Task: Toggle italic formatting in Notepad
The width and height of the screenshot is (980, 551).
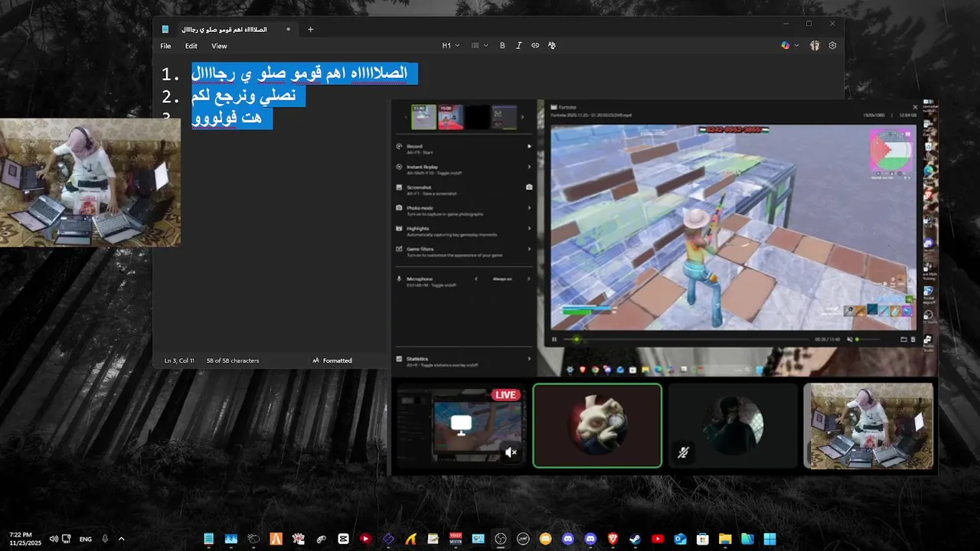Action: (x=518, y=46)
